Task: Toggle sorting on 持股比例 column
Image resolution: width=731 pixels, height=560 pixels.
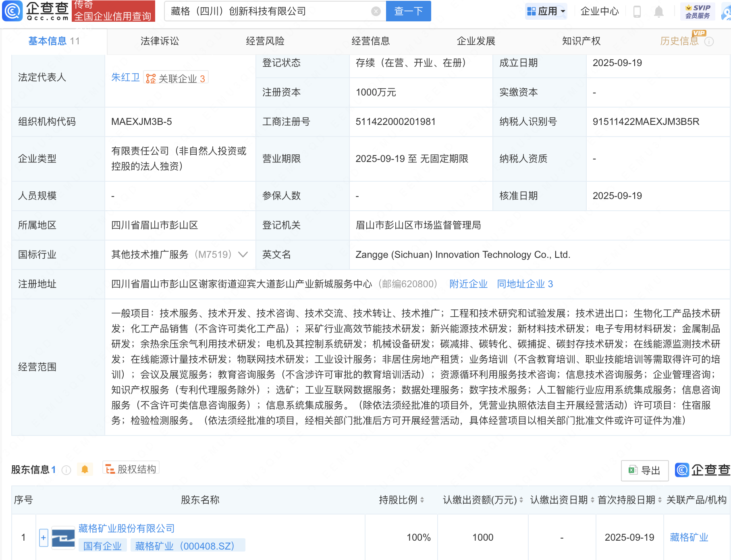Action: click(422, 500)
